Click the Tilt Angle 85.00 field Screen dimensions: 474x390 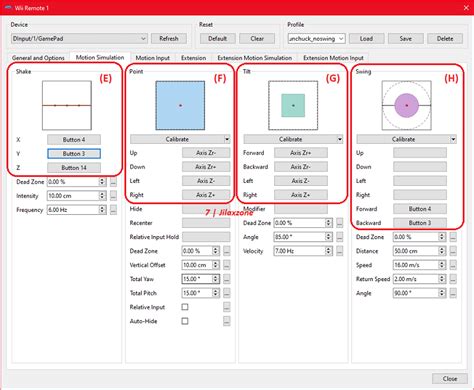coord(303,237)
